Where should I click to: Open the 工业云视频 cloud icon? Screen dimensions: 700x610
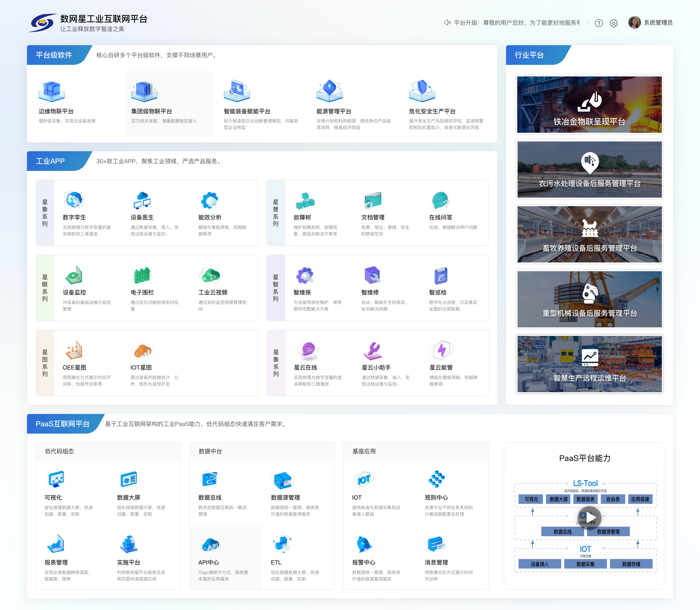(210, 275)
